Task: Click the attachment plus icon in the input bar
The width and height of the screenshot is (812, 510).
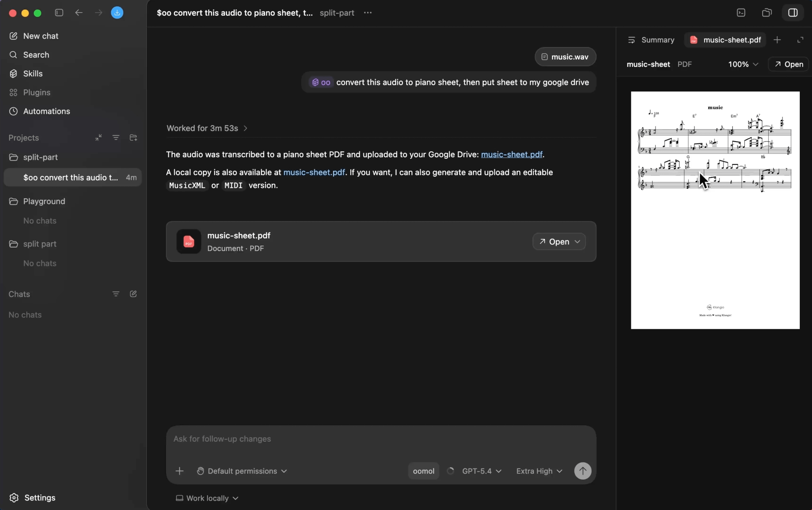Action: click(x=179, y=471)
